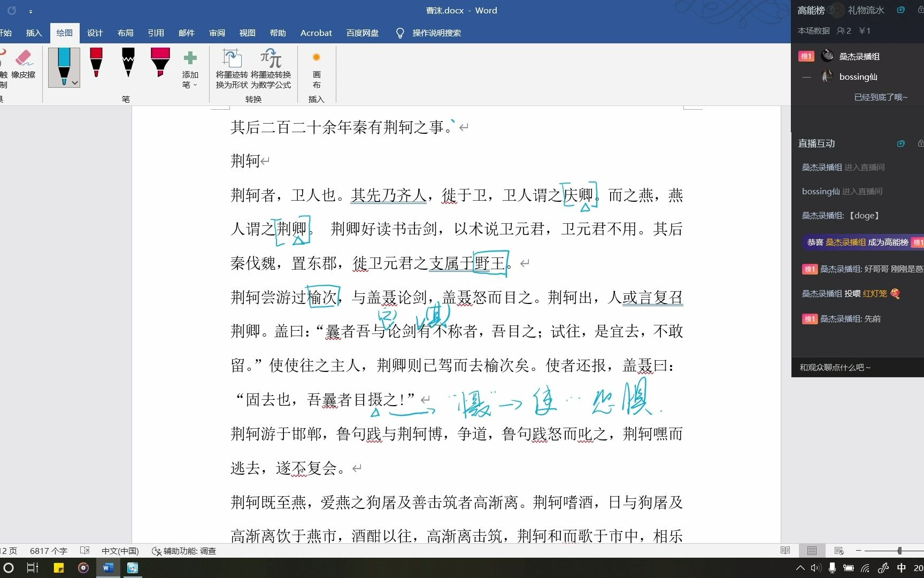
Task: Click pop-out icon next to 礼物流水
Action: tap(901, 10)
